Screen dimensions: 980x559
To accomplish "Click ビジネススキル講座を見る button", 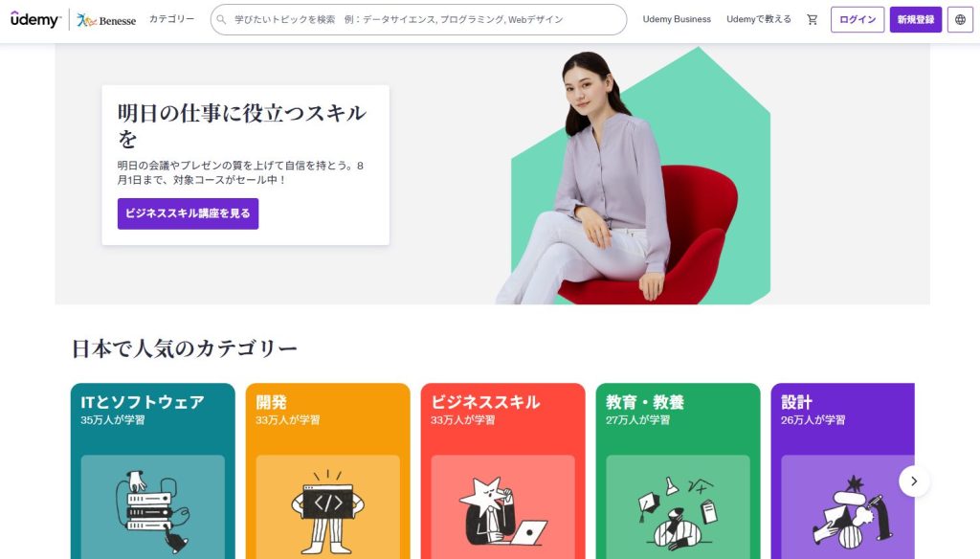I will (x=188, y=213).
